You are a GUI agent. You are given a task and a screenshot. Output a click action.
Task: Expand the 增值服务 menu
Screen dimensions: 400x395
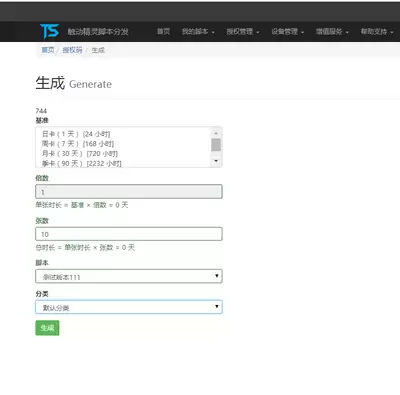[332, 32]
